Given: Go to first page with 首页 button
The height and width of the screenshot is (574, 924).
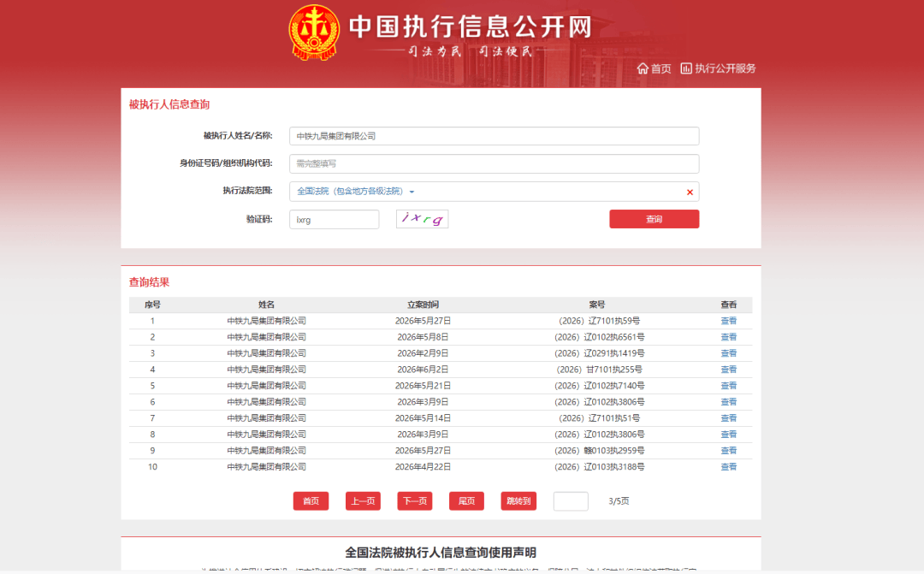Looking at the screenshot, I should (x=311, y=501).
